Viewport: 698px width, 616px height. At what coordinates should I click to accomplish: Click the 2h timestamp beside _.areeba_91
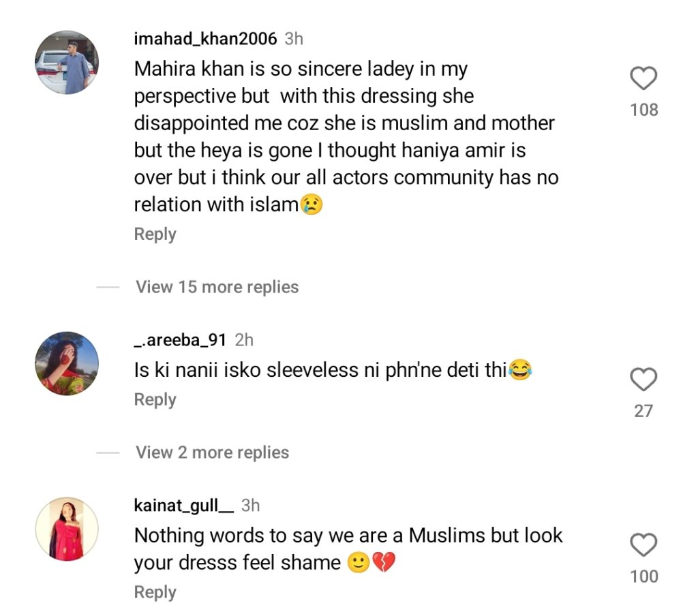click(x=243, y=340)
